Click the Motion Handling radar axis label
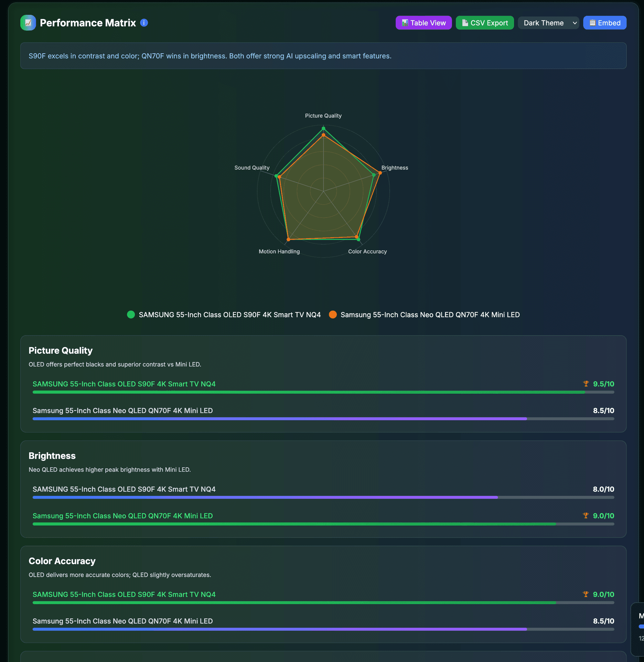The width and height of the screenshot is (644, 662). pos(279,251)
